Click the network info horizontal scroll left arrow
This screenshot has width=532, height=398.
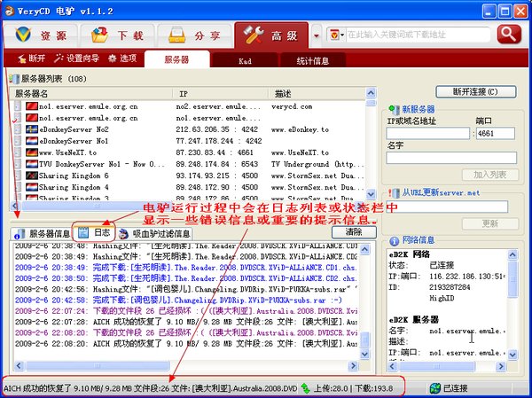tap(393, 366)
